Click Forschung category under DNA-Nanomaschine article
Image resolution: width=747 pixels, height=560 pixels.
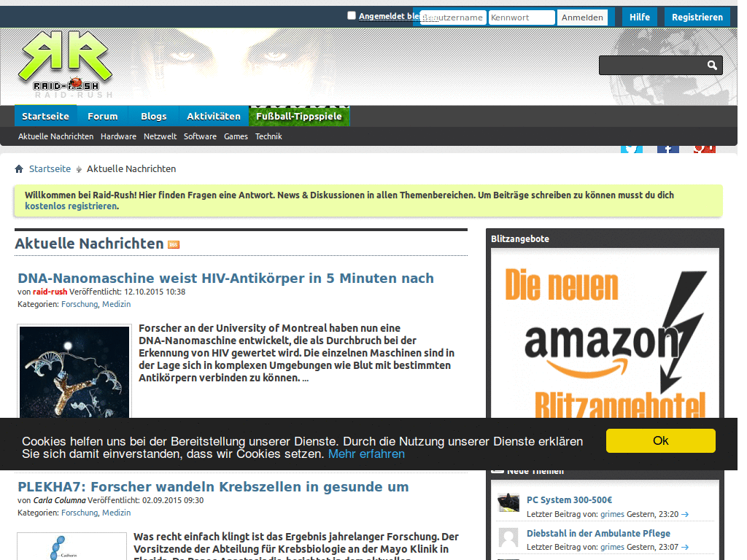coord(80,304)
